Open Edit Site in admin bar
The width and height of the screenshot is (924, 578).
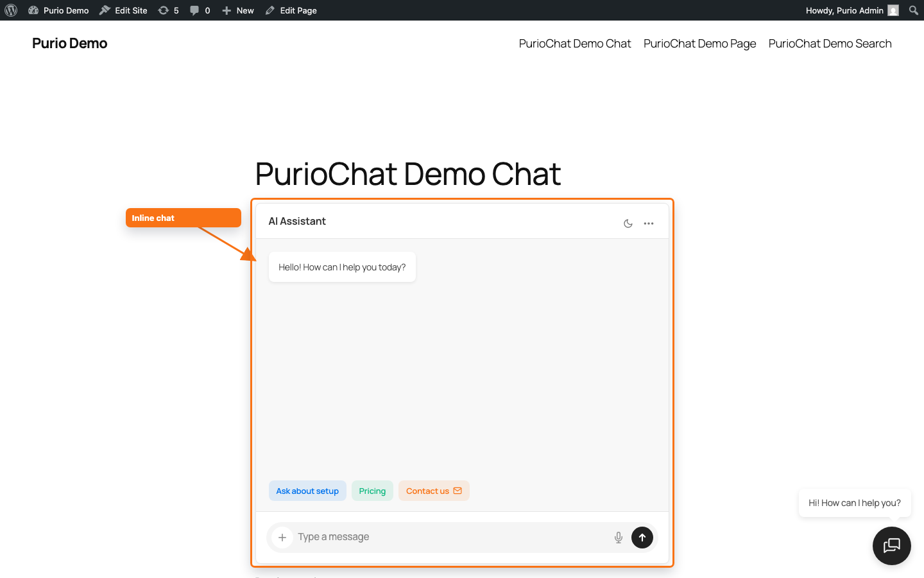click(123, 10)
